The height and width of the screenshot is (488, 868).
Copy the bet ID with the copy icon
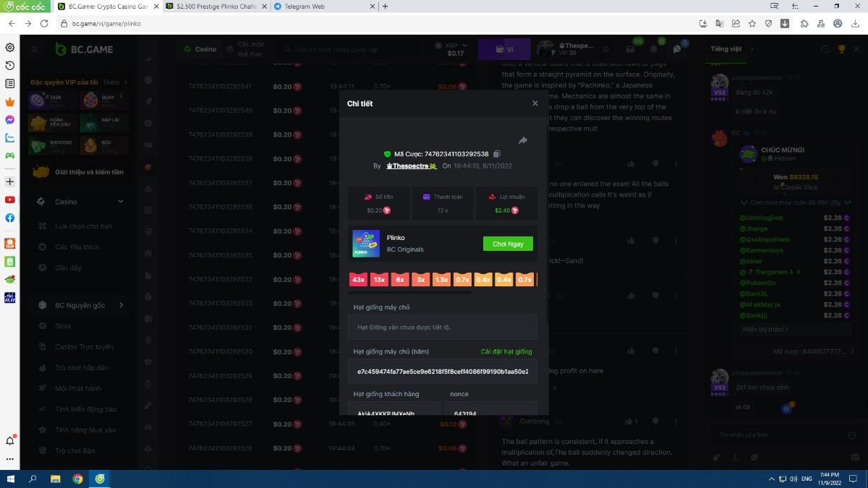click(497, 154)
